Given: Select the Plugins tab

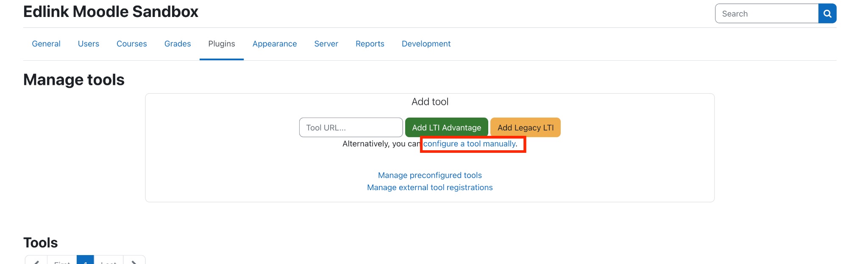Looking at the screenshot, I should point(222,44).
